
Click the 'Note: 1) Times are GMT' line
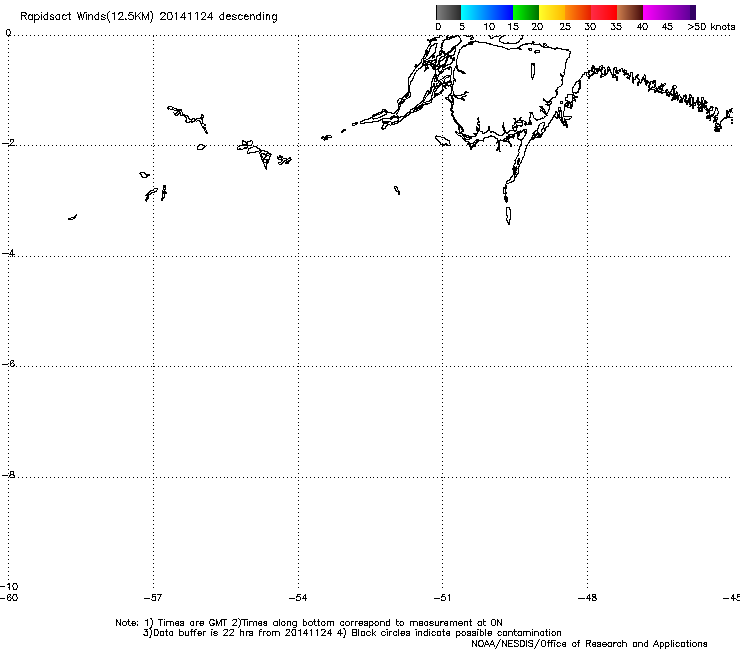pyautogui.click(x=309, y=623)
